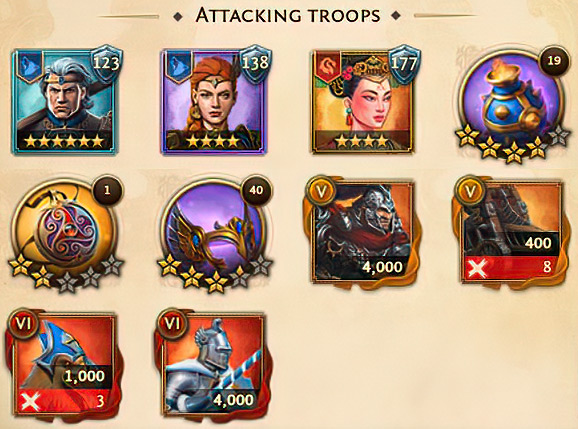Screen dimensions: 578x429
Task: Click the 177 level shield badge
Action: click(x=405, y=65)
